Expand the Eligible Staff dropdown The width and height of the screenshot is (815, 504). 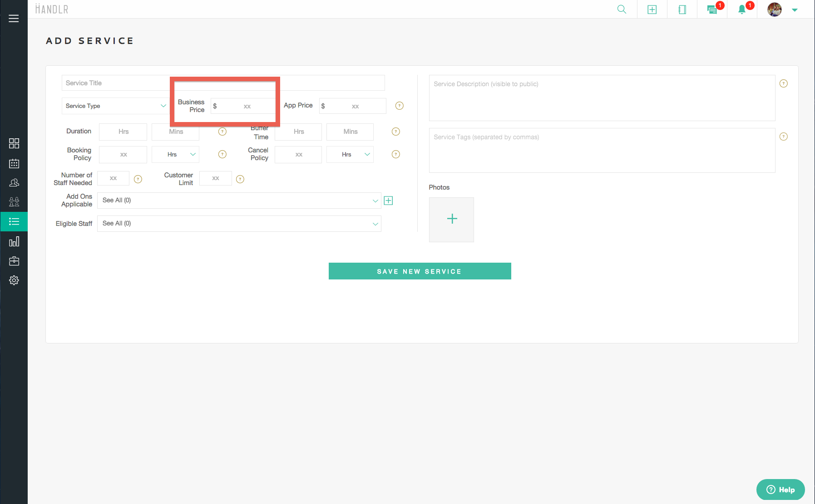click(x=239, y=224)
